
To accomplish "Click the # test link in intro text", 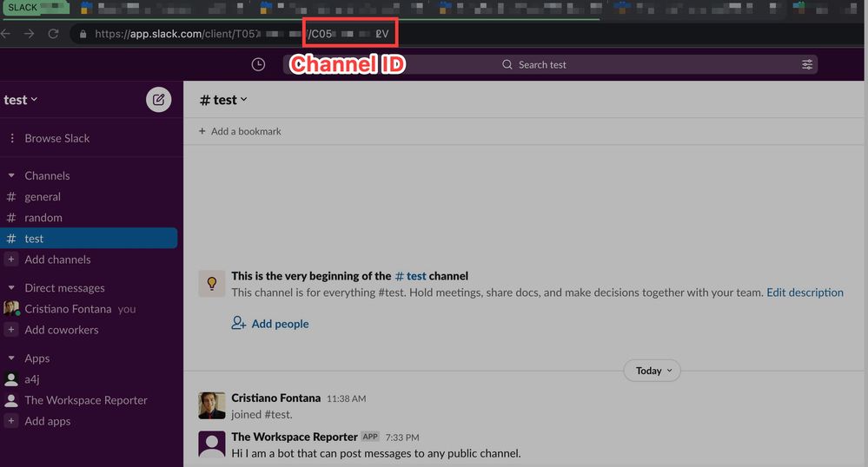I will [410, 275].
